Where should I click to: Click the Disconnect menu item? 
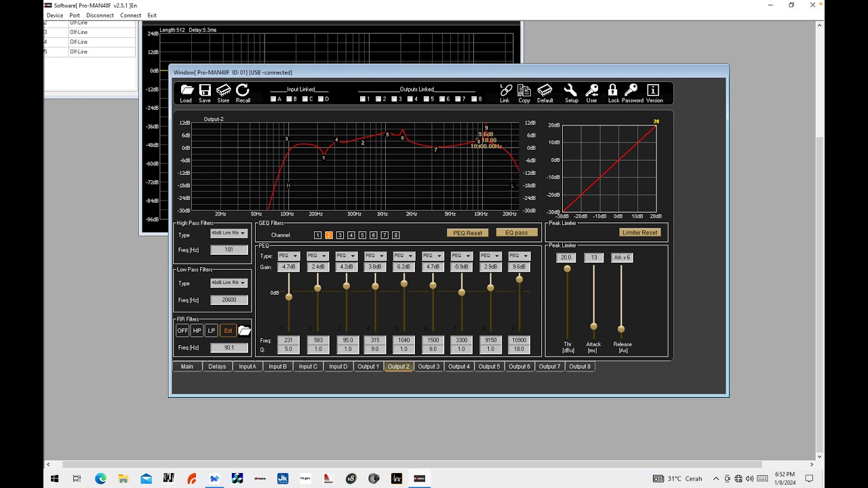pyautogui.click(x=100, y=15)
